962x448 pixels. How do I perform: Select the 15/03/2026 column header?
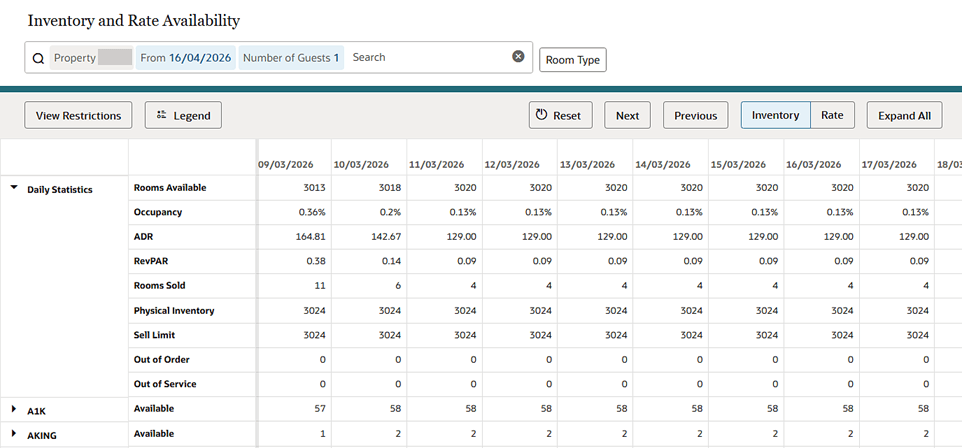[x=739, y=164]
